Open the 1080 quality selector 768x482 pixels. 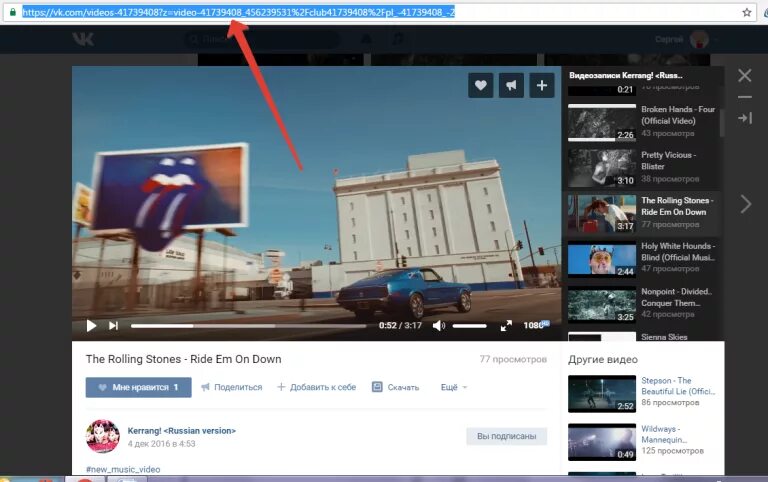[x=536, y=325]
